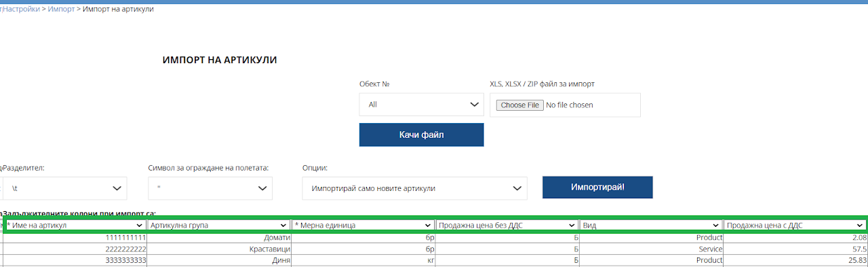Select the Service cell in the Вид column
868x267 pixels.
(651, 249)
